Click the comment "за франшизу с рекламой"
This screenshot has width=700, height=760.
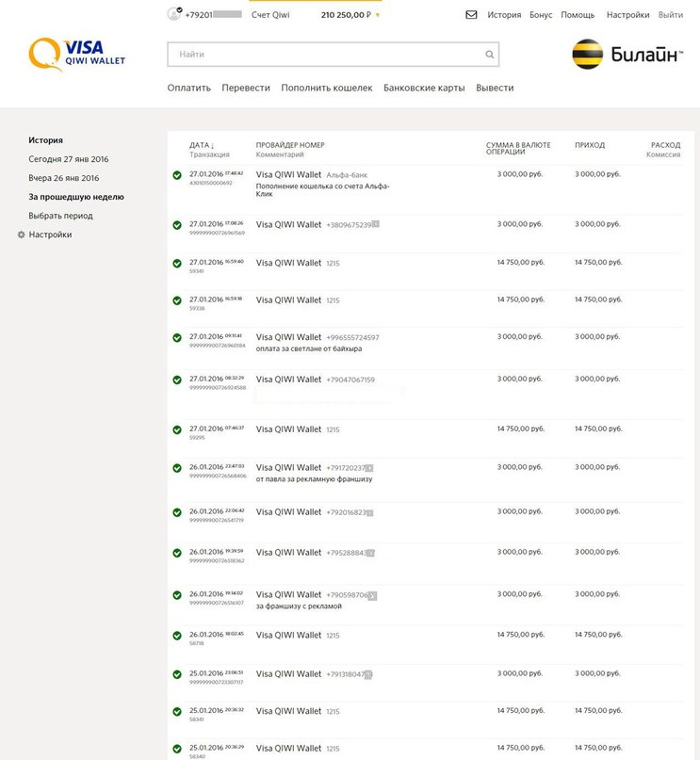tap(299, 606)
